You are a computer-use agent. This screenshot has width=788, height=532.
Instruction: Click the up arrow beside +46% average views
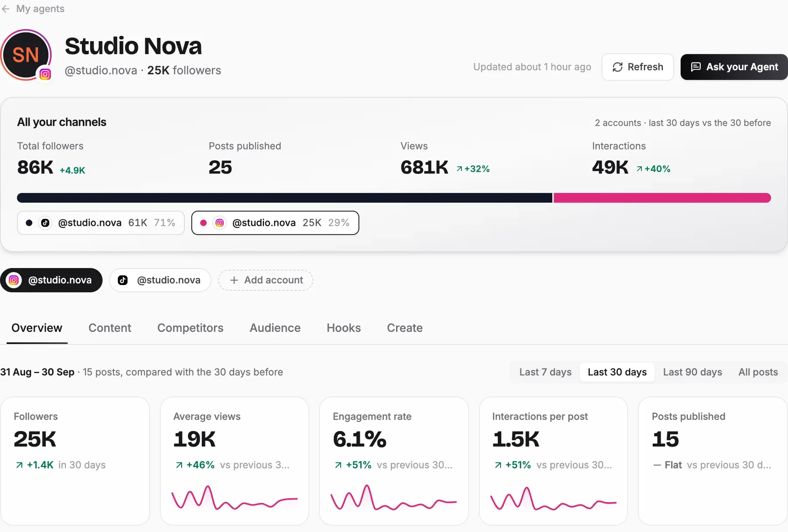[179, 465]
